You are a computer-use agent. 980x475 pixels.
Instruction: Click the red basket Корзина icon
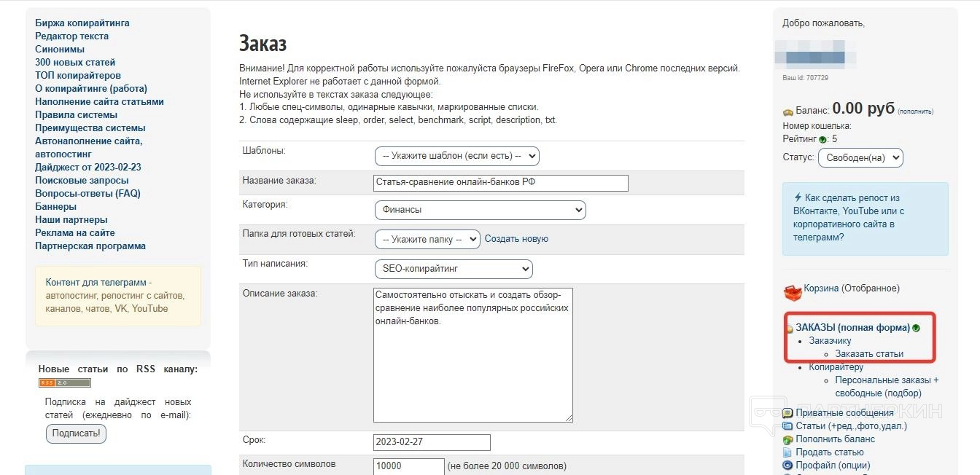tap(792, 292)
